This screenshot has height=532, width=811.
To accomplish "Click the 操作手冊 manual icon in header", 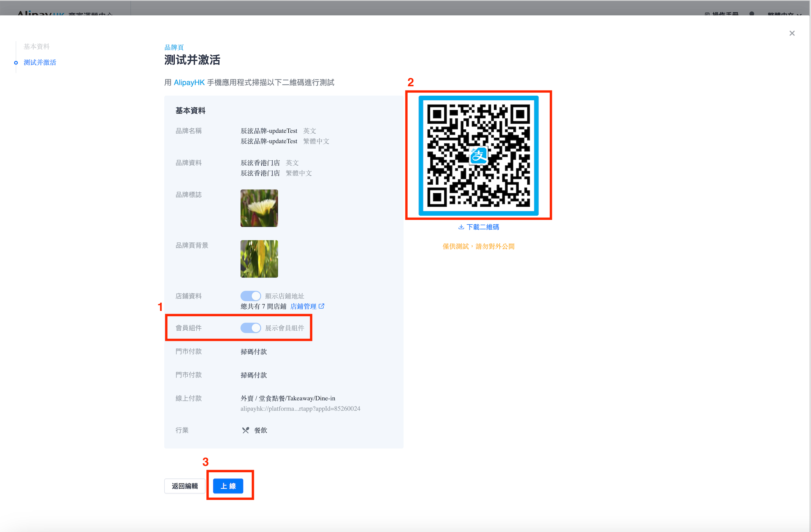I will coord(707,14).
